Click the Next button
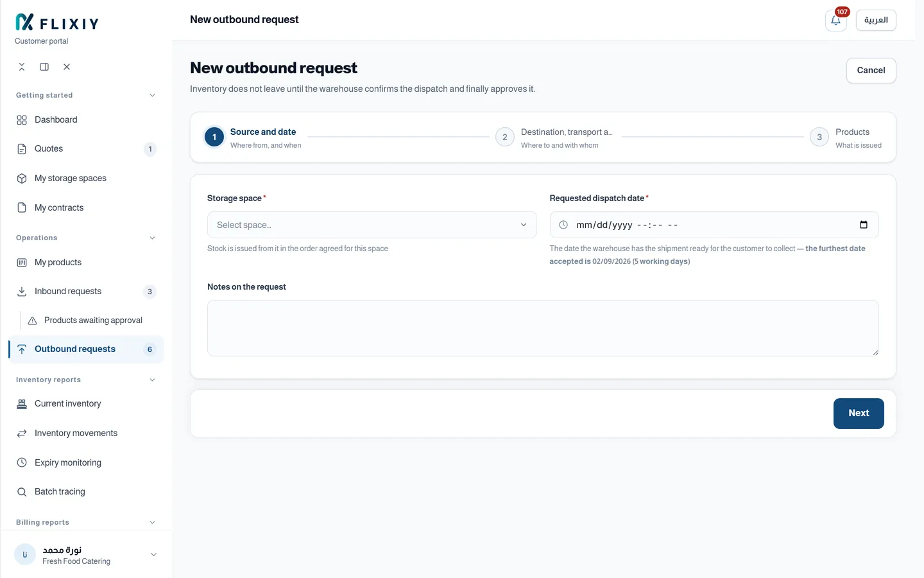This screenshot has height=578, width=924. pyautogui.click(x=859, y=414)
